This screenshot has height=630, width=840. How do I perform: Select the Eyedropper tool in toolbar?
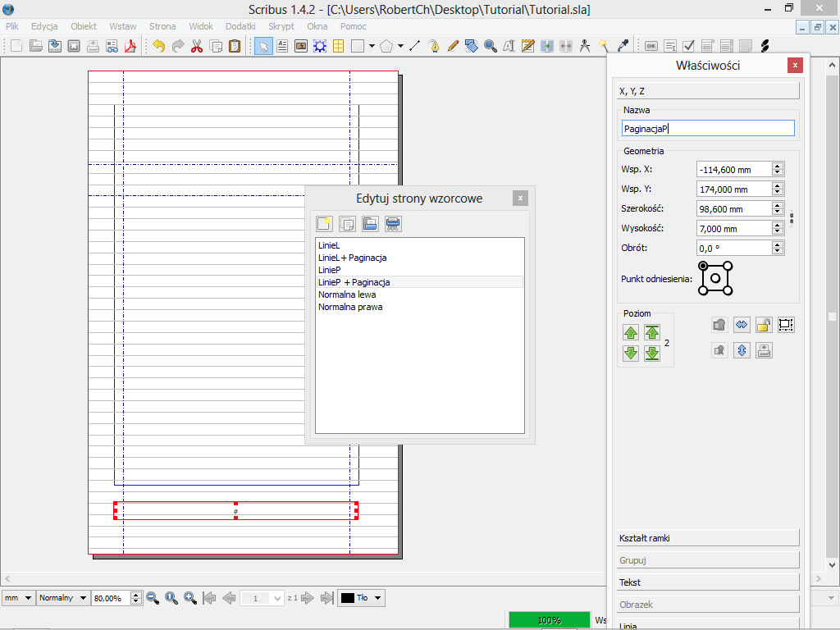pyautogui.click(x=623, y=46)
